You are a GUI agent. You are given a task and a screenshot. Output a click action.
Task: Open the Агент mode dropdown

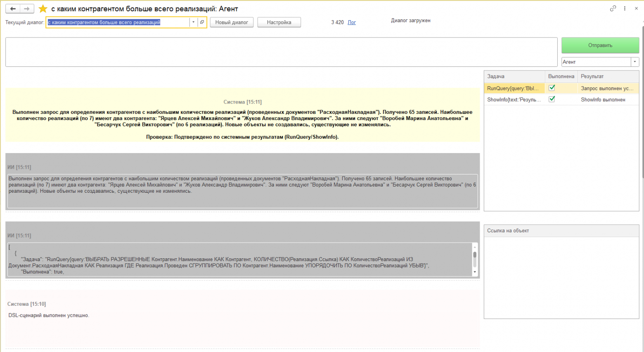(x=635, y=62)
